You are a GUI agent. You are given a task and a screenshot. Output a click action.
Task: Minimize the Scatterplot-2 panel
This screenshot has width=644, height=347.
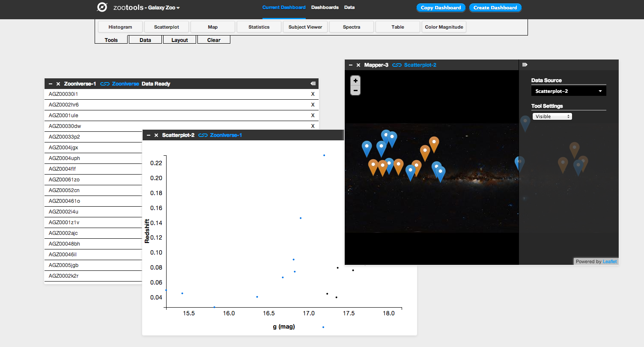(149, 135)
